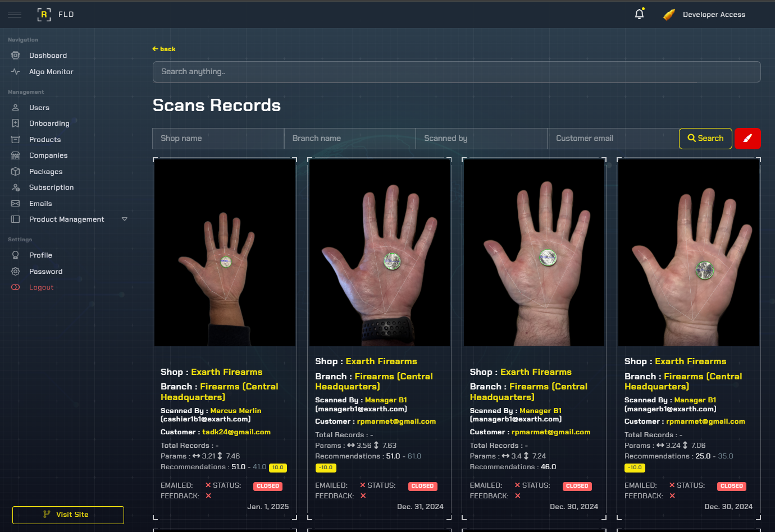Click the red Logout toggle icon
Viewport: 775px width, 532px height.
pos(16,287)
